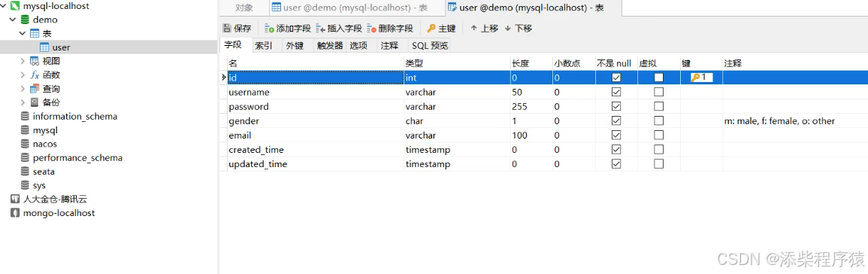Toggle the 不是 null checkbox for username
Viewport: 868px width, 274px height.
pos(616,92)
